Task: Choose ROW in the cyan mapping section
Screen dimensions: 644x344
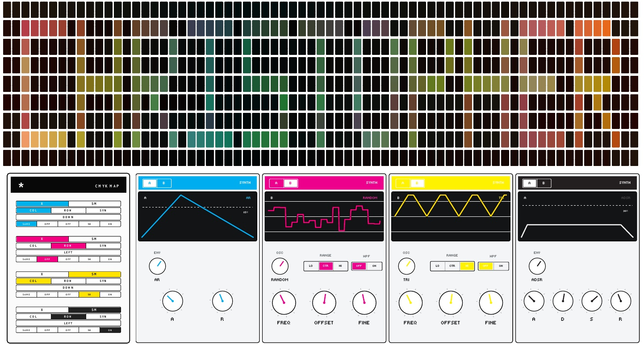Action: [68, 210]
